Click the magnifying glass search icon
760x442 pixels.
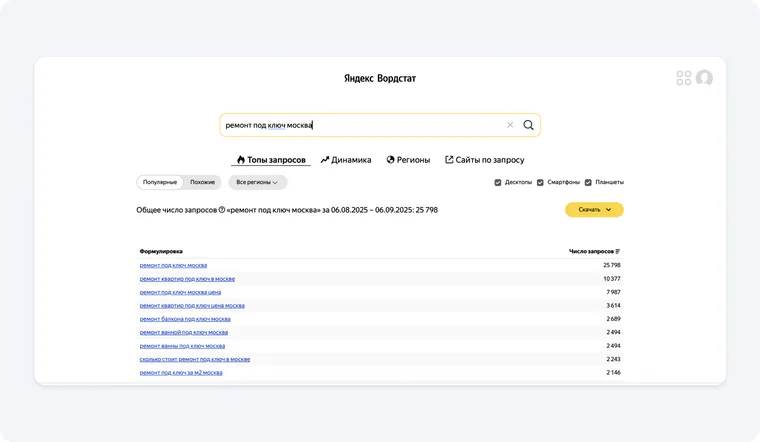point(528,125)
